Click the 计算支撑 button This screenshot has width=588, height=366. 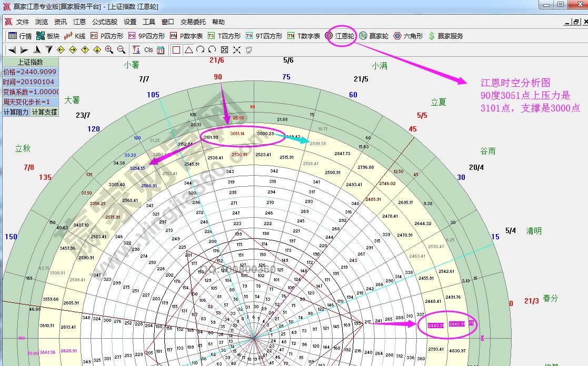pyautogui.click(x=44, y=112)
